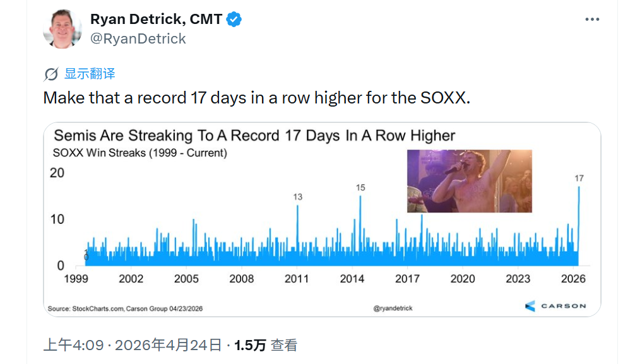Screen dimensions: 623x364
Task: Click the blue verified checkmark badge
Action: click(x=234, y=20)
